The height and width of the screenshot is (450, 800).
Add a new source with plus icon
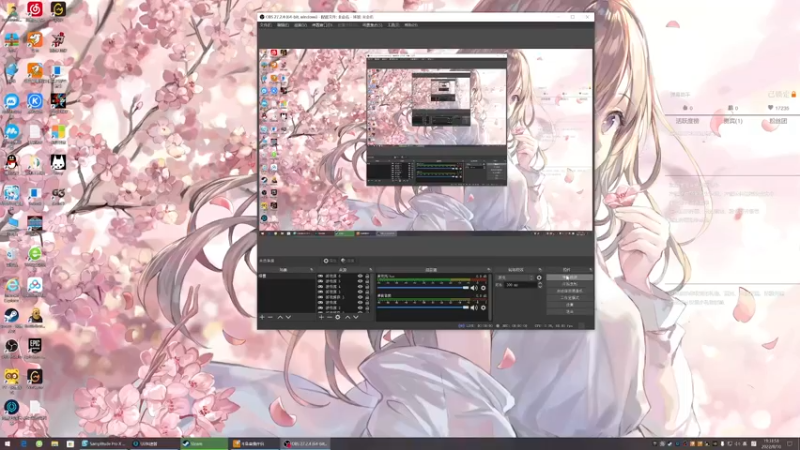click(321, 317)
